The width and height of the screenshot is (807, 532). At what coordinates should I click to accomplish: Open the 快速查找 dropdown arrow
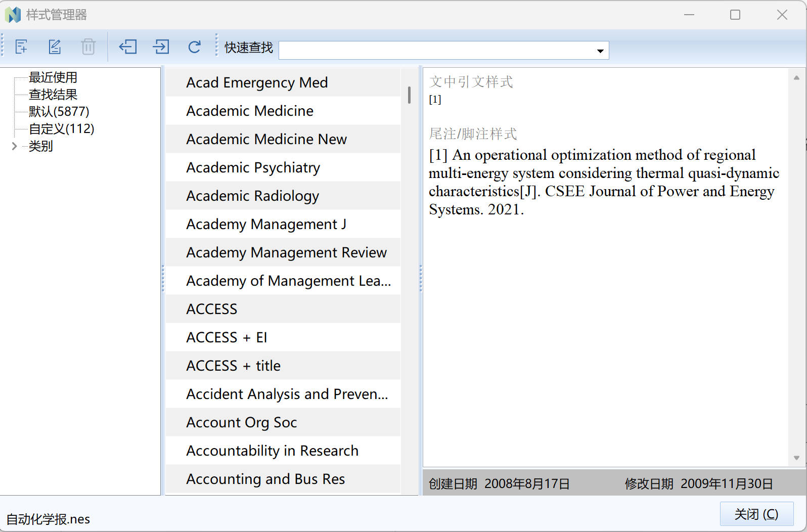click(x=600, y=51)
